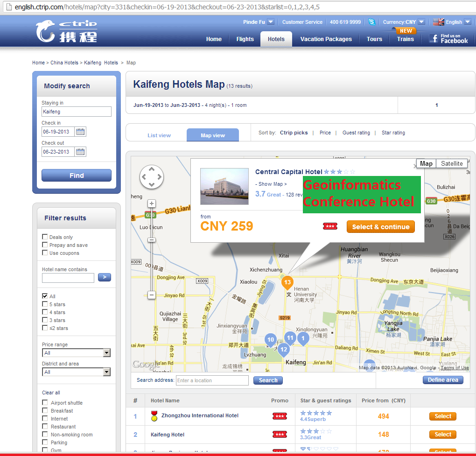Filter by 5 stars
The height and width of the screenshot is (456, 476).
[45, 304]
